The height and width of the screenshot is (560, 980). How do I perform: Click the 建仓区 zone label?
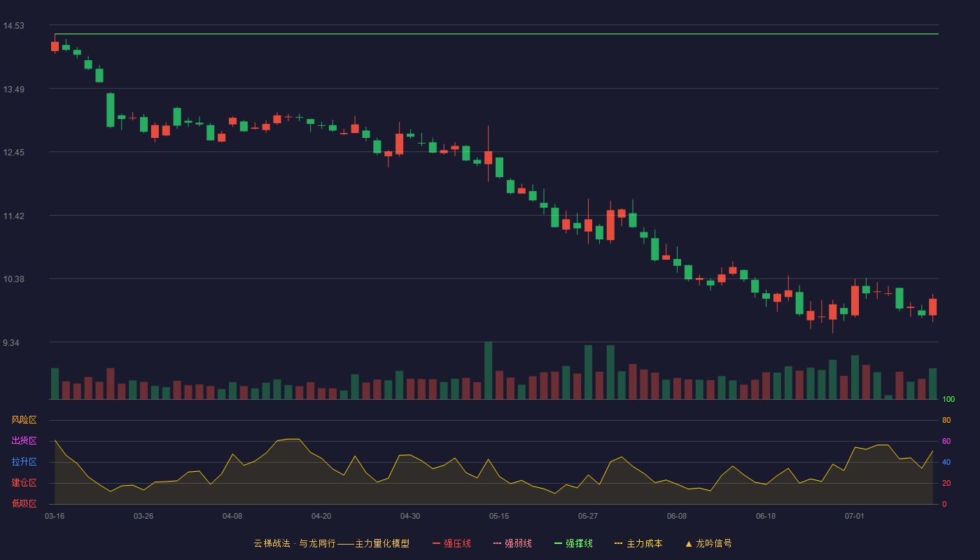tap(24, 483)
